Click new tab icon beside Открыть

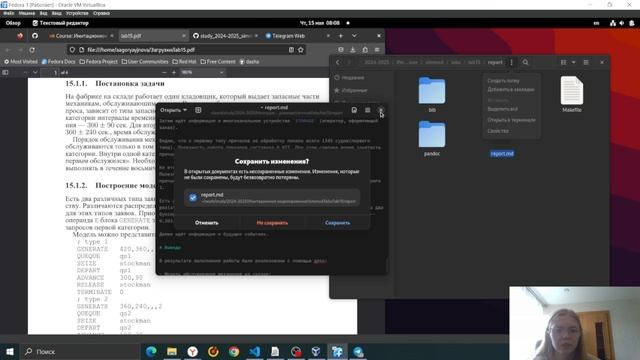click(198, 110)
